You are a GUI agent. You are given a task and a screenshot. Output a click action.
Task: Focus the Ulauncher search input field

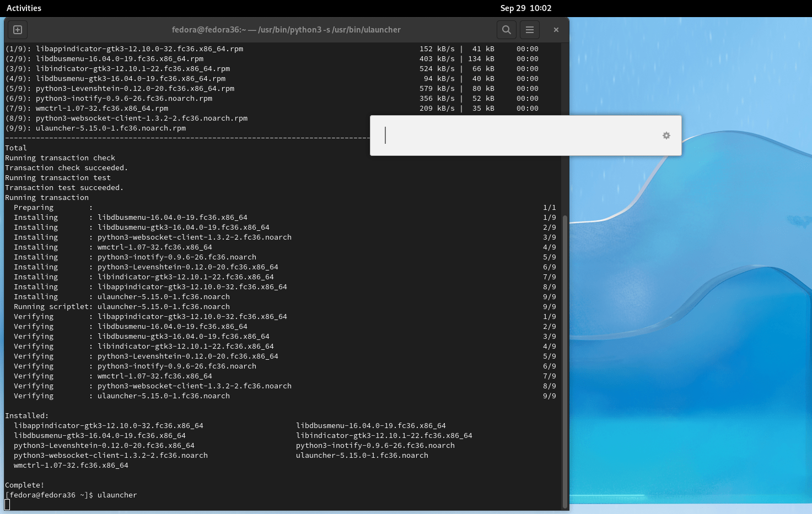[518, 136]
